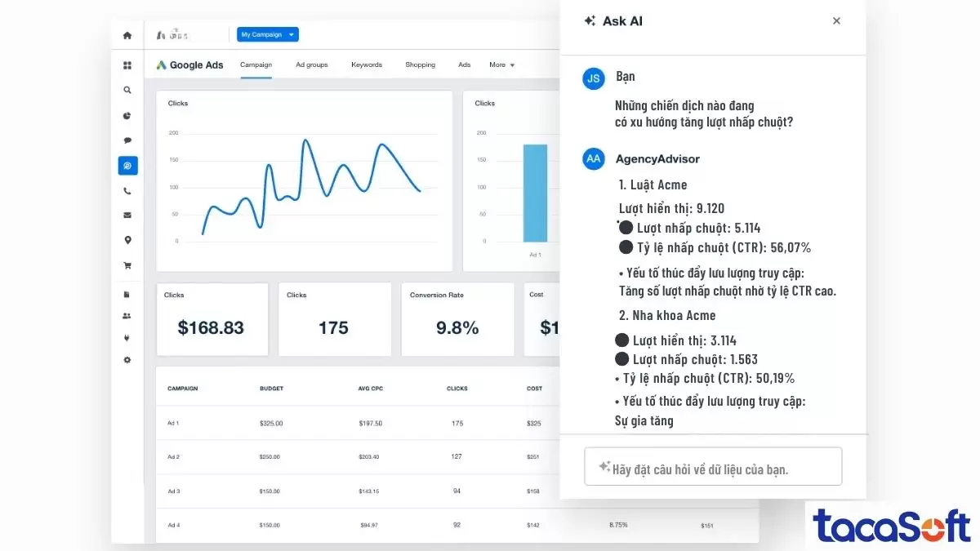Click the shopping cart sidebar icon

[x=127, y=265]
